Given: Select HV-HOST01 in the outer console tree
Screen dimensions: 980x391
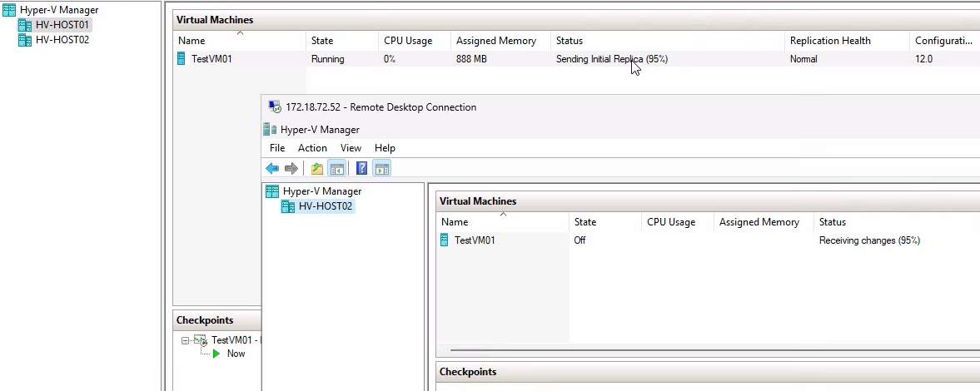Looking at the screenshot, I should point(62,25).
